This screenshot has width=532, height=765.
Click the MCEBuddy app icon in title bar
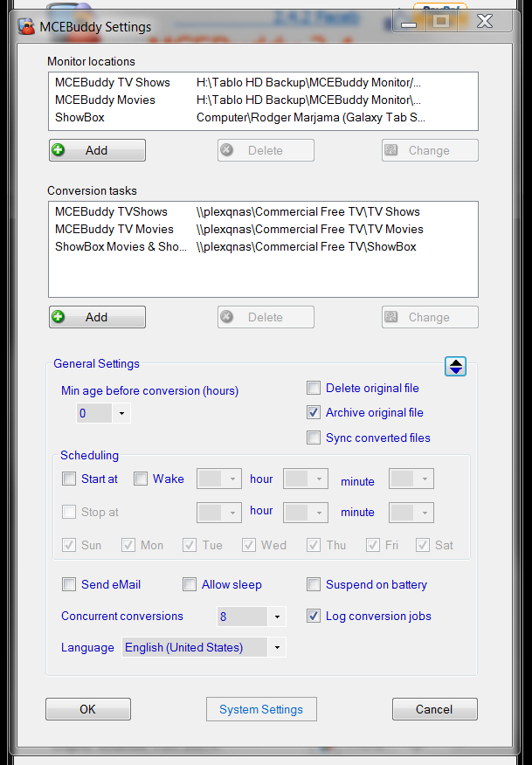click(26, 26)
